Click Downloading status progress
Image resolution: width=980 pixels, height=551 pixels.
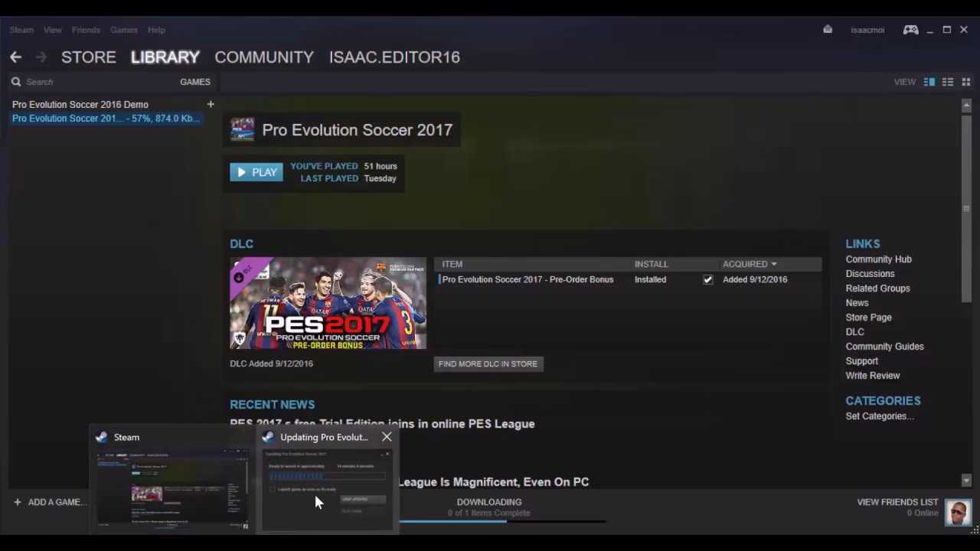coord(488,508)
